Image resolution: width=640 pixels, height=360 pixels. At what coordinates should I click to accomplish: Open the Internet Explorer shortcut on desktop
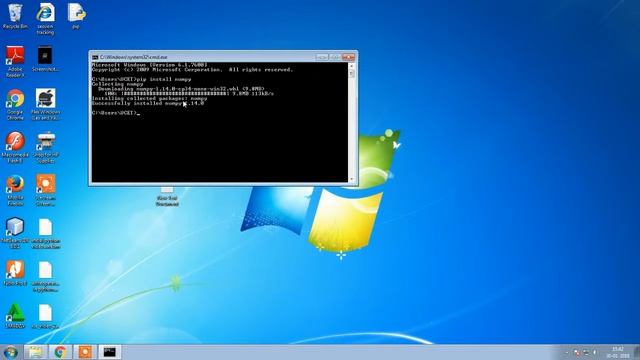45,18
